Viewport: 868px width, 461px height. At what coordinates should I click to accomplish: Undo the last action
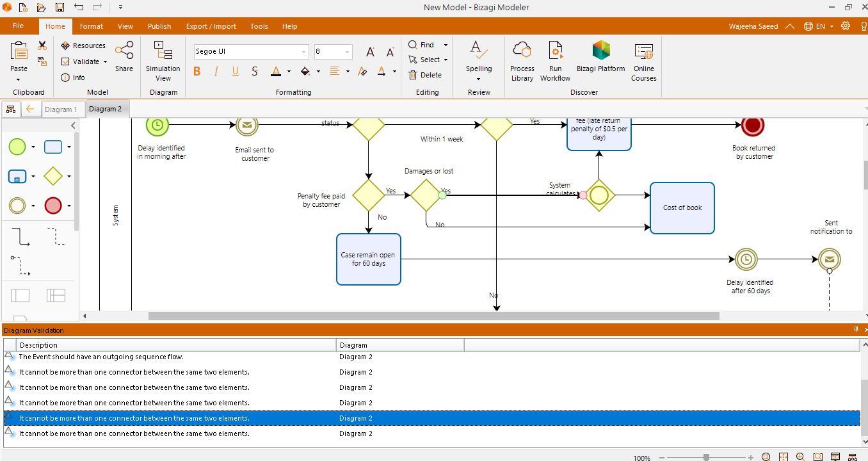pos(79,7)
